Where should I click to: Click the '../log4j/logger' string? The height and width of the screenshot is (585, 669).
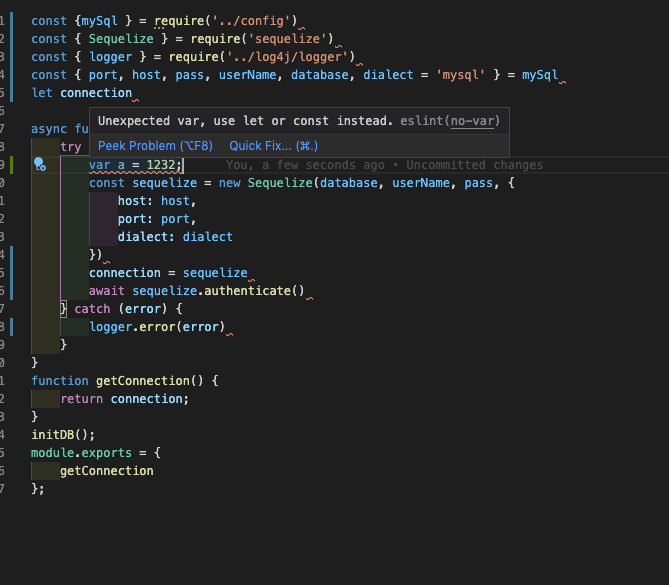pos(288,57)
